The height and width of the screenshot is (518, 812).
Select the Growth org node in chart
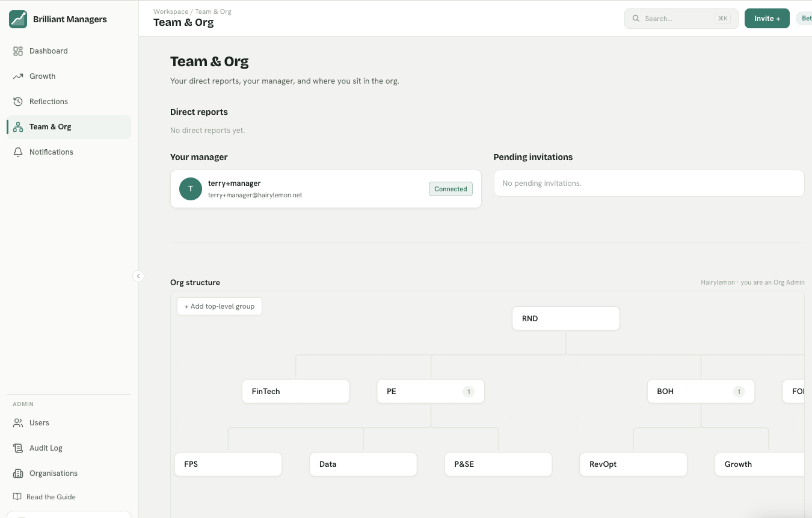(760, 464)
